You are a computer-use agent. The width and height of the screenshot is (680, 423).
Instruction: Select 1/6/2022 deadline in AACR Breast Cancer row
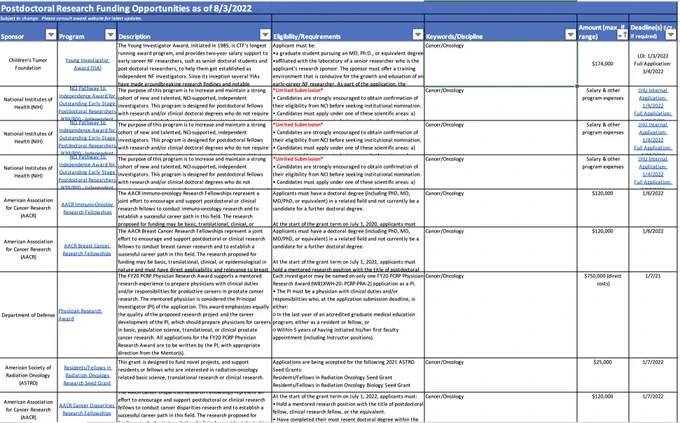pos(653,249)
